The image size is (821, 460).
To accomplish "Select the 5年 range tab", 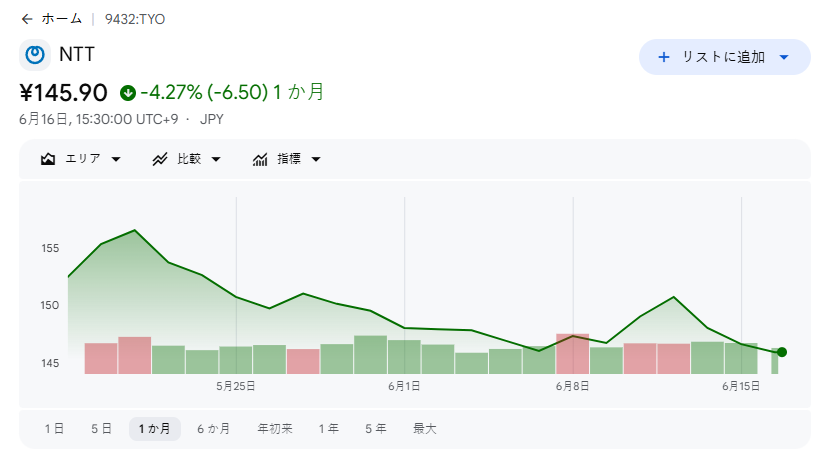I will click(376, 429).
